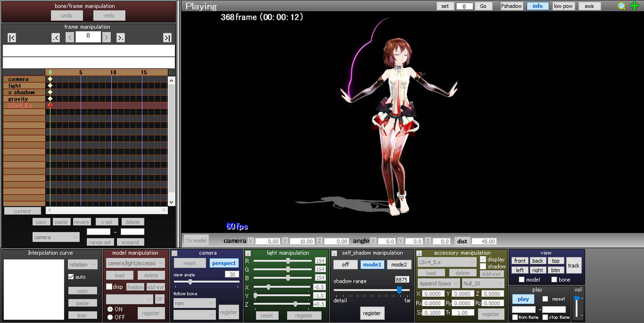
Task: Collapse the camera panel
Action: click(174, 253)
